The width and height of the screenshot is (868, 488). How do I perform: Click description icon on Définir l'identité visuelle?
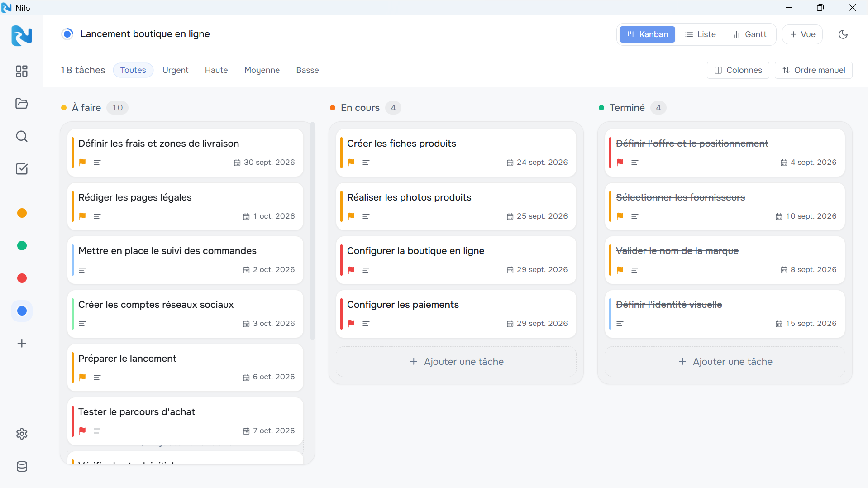pyautogui.click(x=620, y=324)
